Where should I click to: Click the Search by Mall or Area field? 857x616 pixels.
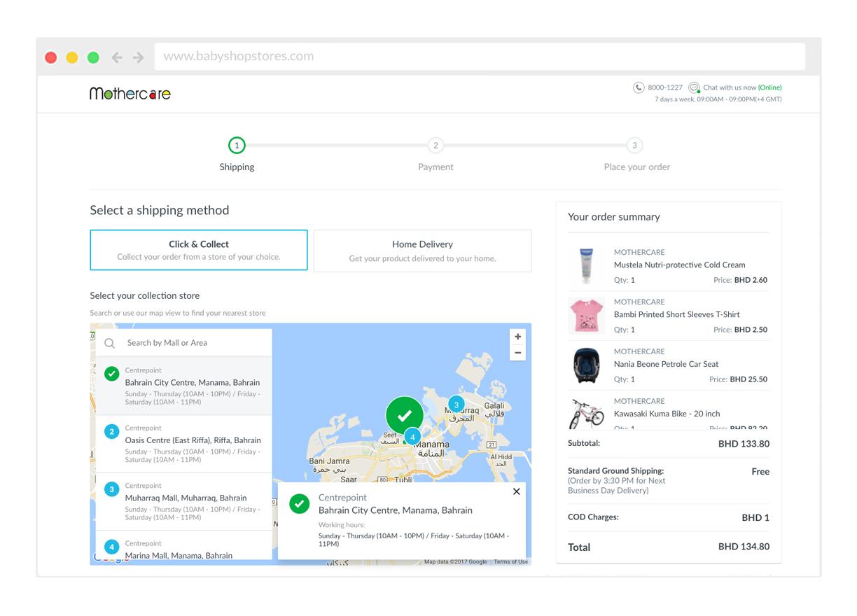184,343
